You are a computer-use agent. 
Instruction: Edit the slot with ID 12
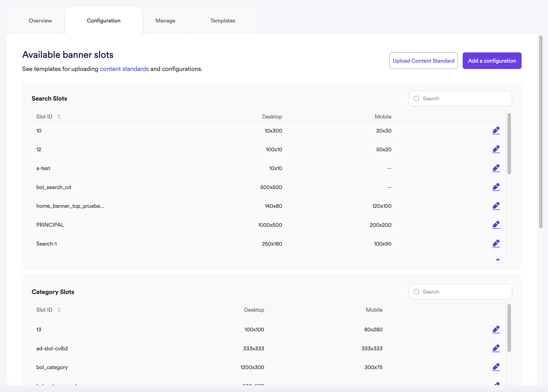(x=496, y=149)
